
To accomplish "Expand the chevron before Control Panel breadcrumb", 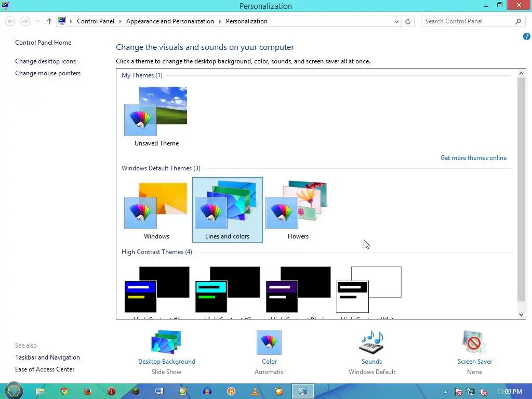I will (71, 21).
